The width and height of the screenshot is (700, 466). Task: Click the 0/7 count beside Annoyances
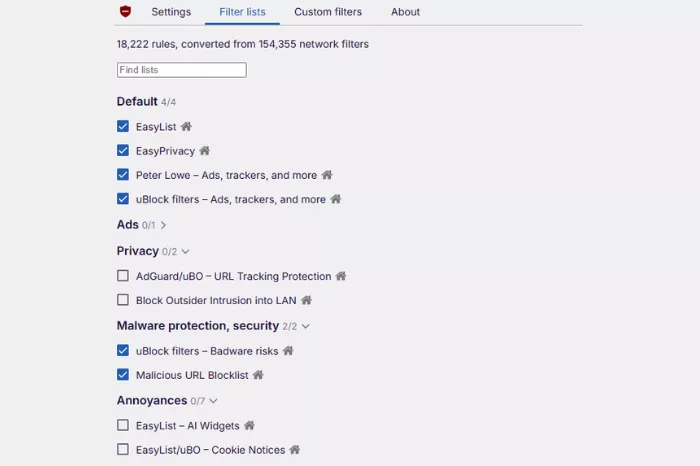point(198,401)
